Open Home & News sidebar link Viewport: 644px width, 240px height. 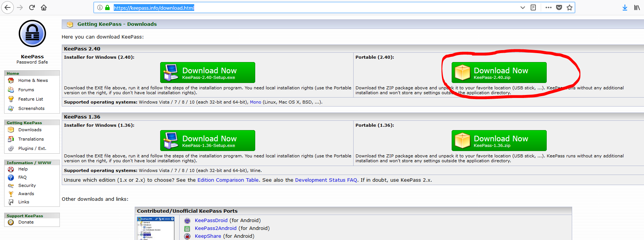[x=33, y=80]
